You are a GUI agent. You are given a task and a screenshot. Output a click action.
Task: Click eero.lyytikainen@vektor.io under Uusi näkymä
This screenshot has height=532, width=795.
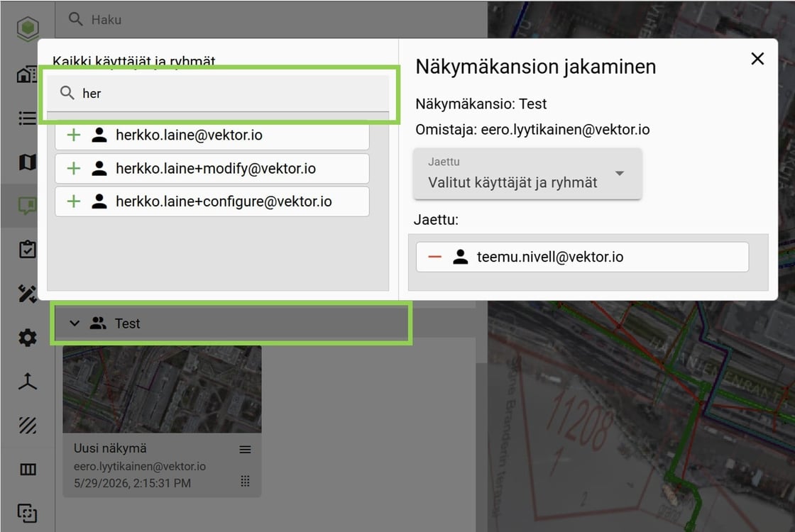(140, 466)
